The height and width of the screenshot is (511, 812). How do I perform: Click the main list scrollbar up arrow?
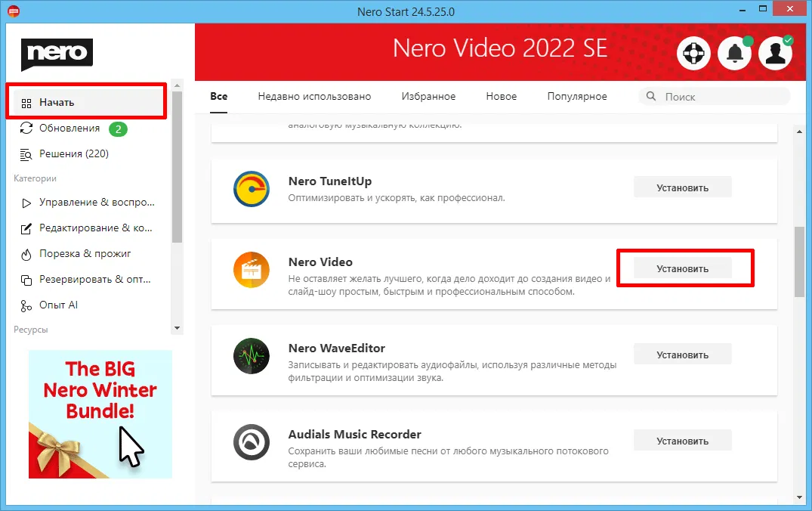(800, 132)
